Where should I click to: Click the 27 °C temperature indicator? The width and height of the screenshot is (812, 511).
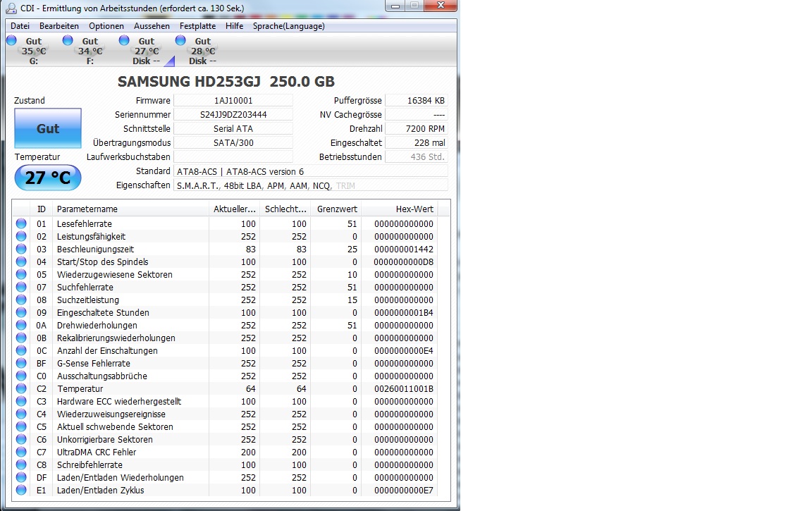48,178
